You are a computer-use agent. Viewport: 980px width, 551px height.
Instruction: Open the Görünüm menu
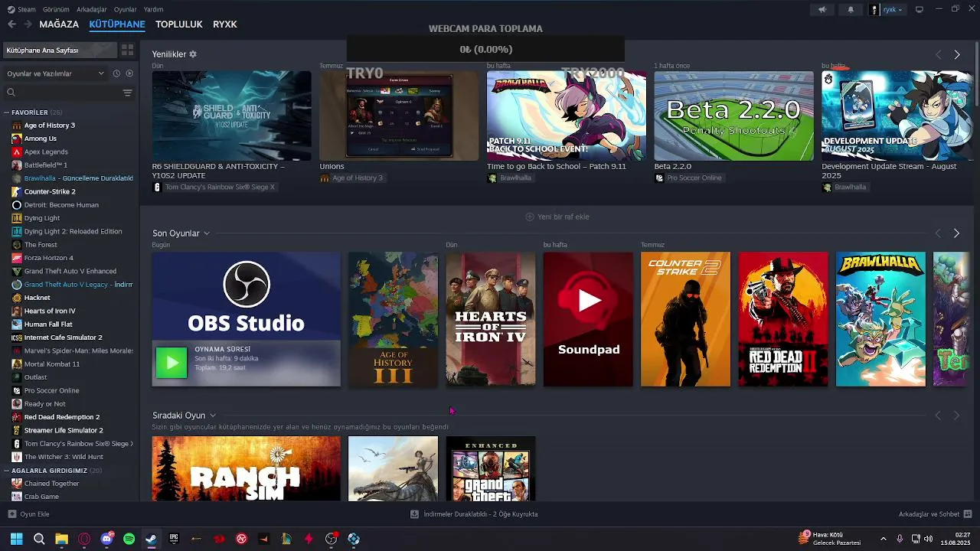point(56,9)
